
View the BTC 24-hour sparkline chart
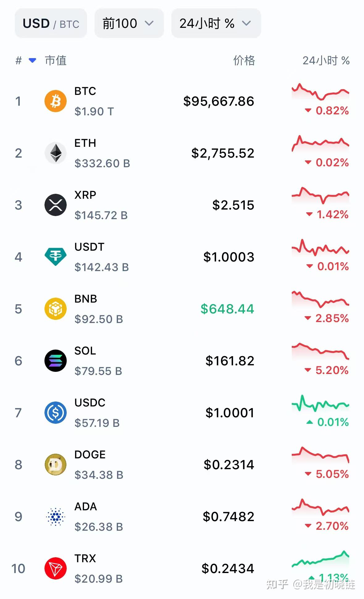coord(320,92)
